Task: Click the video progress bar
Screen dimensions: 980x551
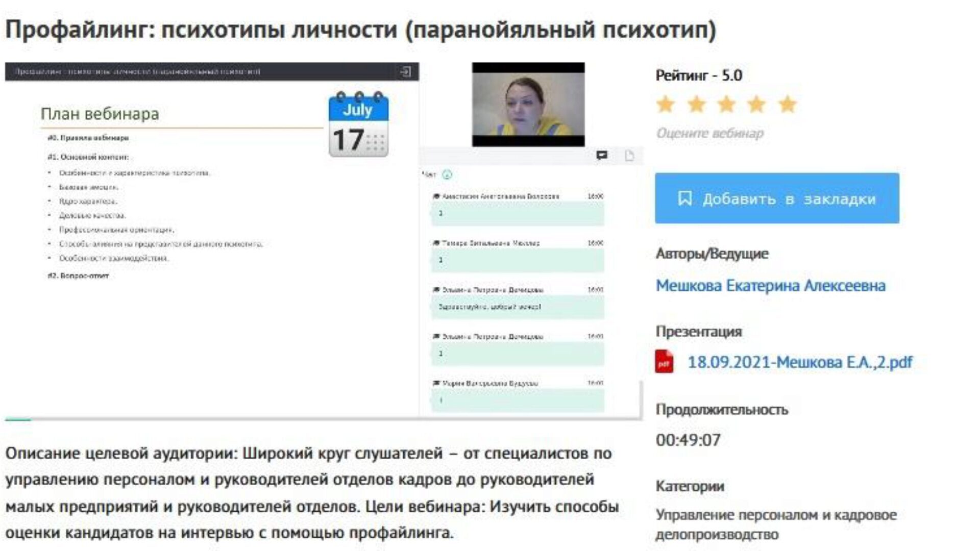Action: coord(324,419)
